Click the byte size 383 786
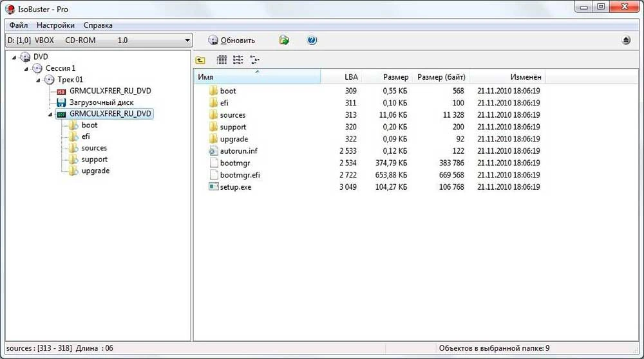The width and height of the screenshot is (644, 359). pos(451,163)
